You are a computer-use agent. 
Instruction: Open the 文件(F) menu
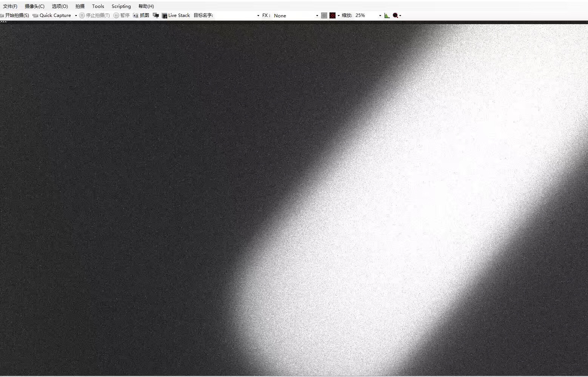(x=10, y=6)
